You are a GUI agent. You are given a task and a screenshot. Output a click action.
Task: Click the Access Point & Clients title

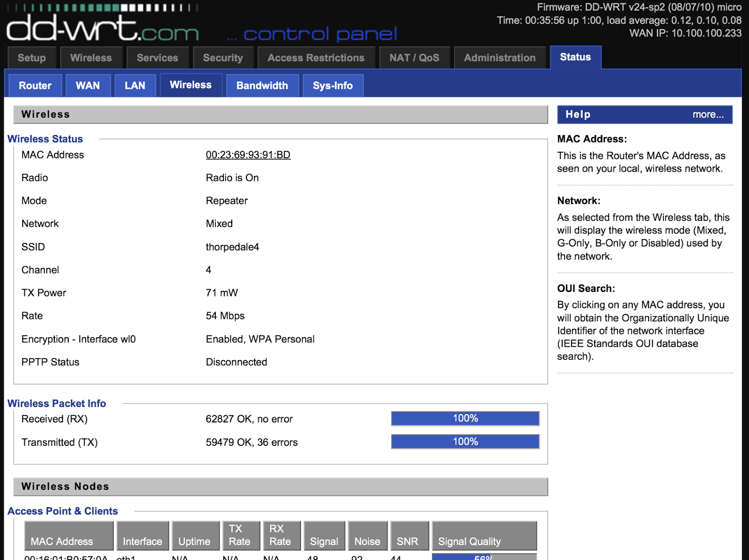click(63, 511)
